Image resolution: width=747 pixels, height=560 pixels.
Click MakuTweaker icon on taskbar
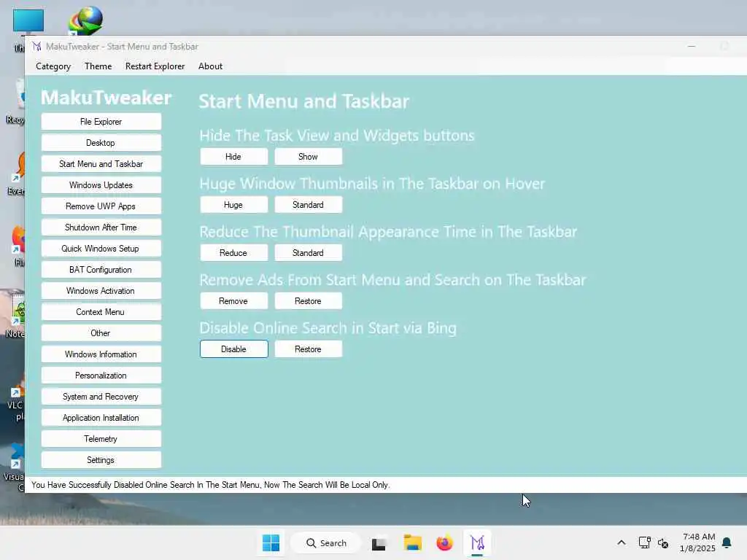[477, 542]
